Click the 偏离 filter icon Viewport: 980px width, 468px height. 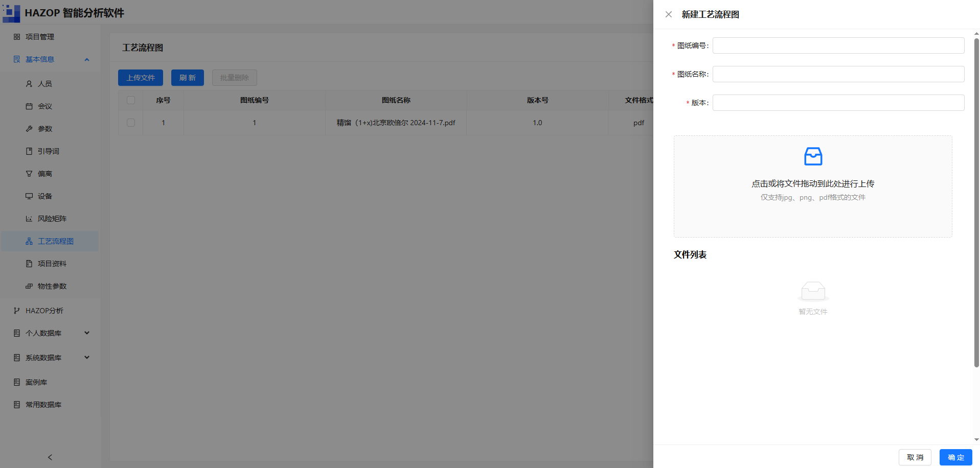pos(29,174)
